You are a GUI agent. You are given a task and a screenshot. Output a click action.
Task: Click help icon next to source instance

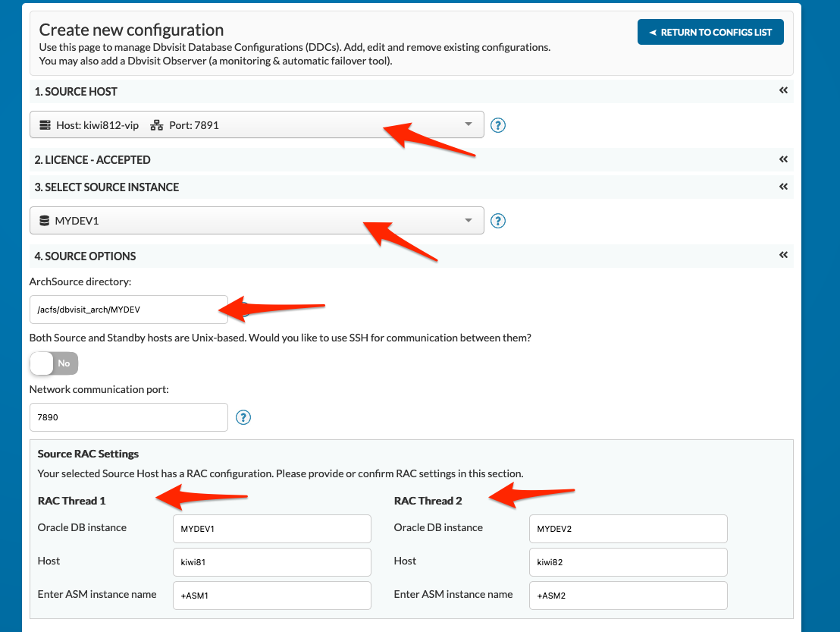point(498,221)
